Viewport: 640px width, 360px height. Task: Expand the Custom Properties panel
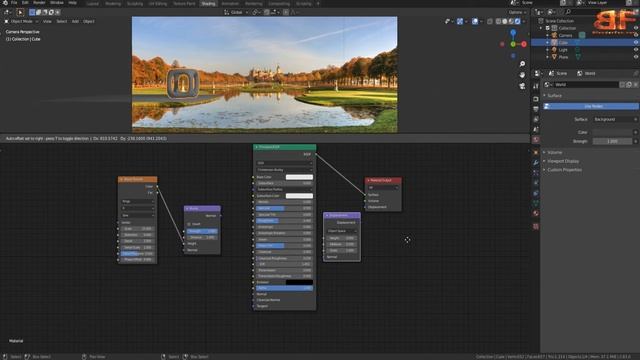(564, 170)
